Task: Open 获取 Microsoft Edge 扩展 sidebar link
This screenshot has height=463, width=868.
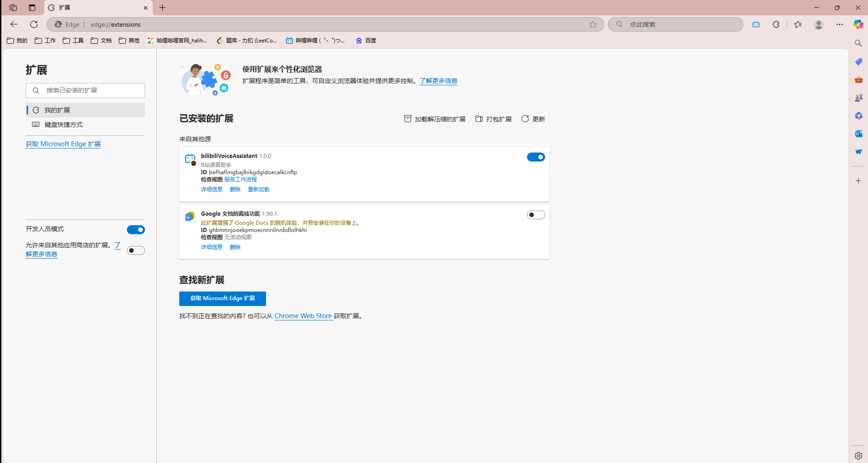Action: coord(63,144)
